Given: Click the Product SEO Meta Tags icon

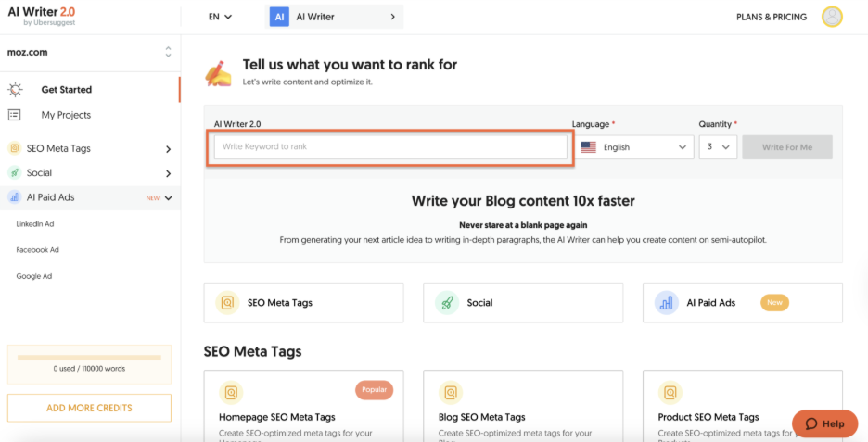Looking at the screenshot, I should [670, 393].
